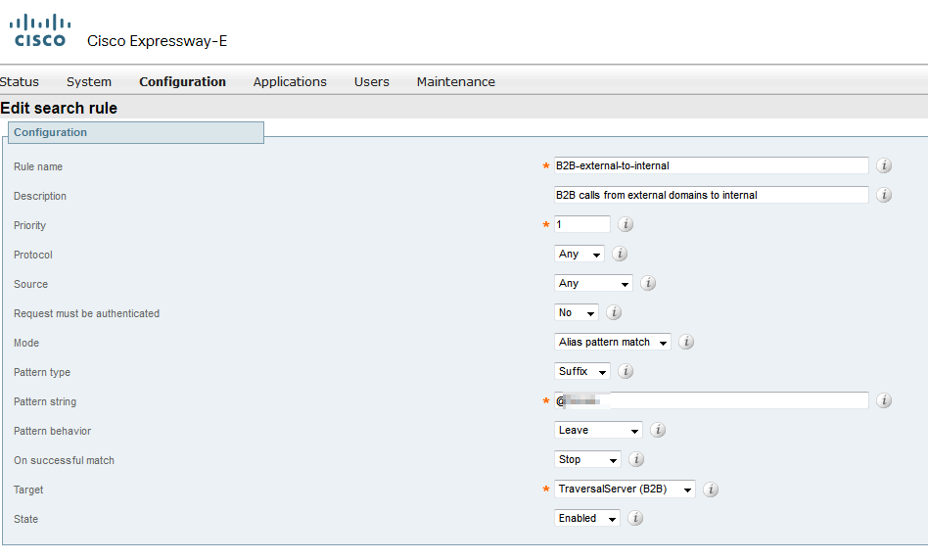Open On successful match dropdown showing Stop

[587, 459]
